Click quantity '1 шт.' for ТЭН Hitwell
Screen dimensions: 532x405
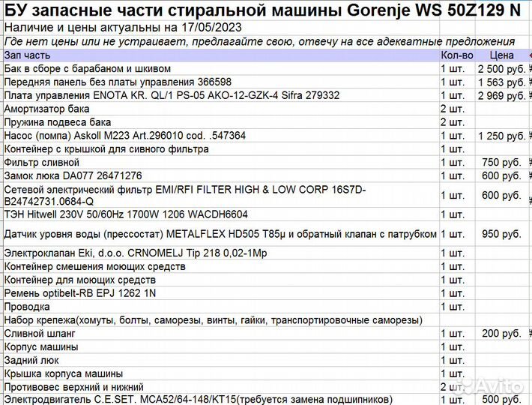[453, 214]
